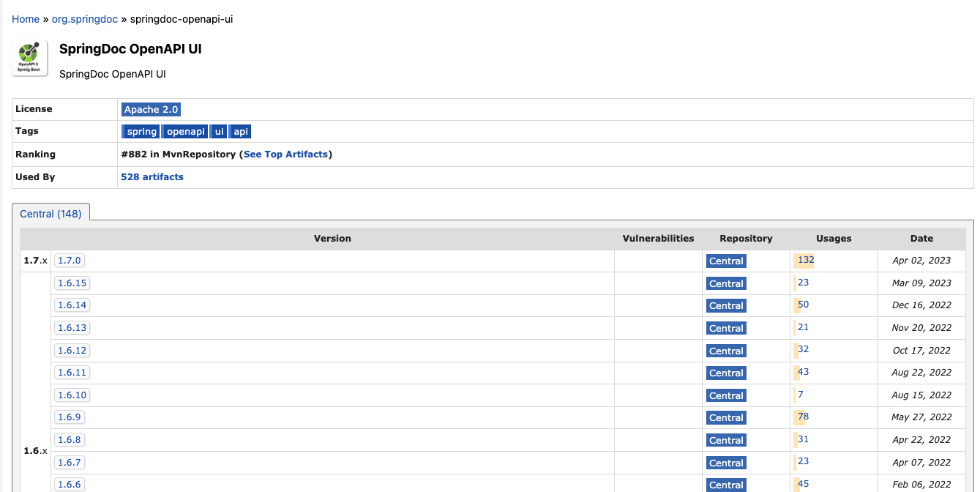Select the spring tag

point(141,132)
